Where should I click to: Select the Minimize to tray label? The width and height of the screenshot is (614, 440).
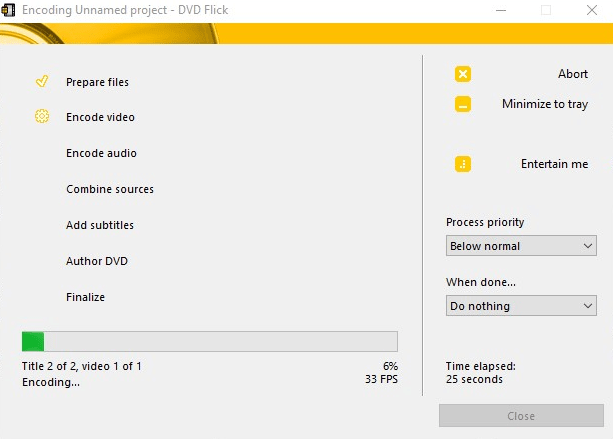click(544, 104)
